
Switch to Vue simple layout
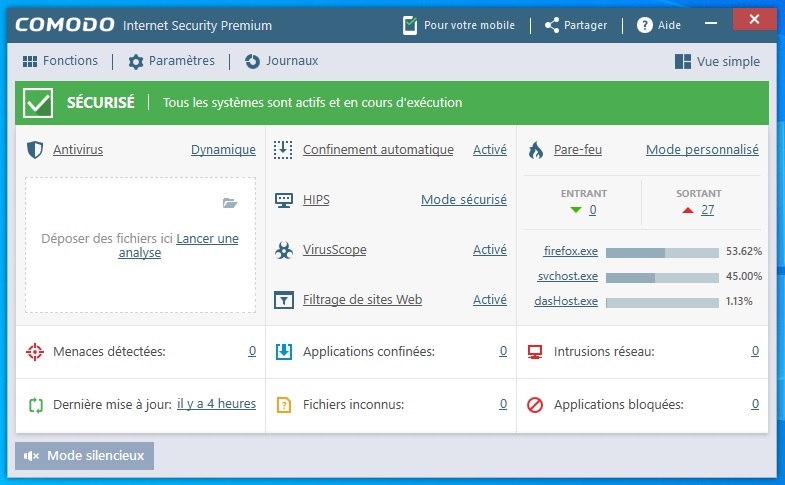point(717,61)
